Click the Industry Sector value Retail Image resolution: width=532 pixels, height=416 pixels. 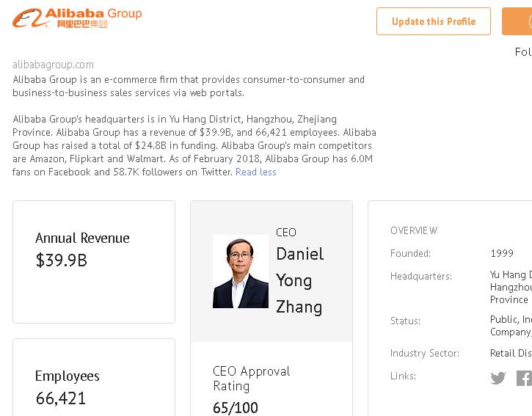511,353
